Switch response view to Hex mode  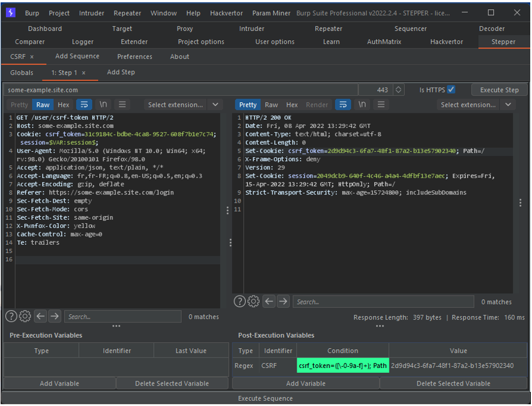tap(292, 105)
